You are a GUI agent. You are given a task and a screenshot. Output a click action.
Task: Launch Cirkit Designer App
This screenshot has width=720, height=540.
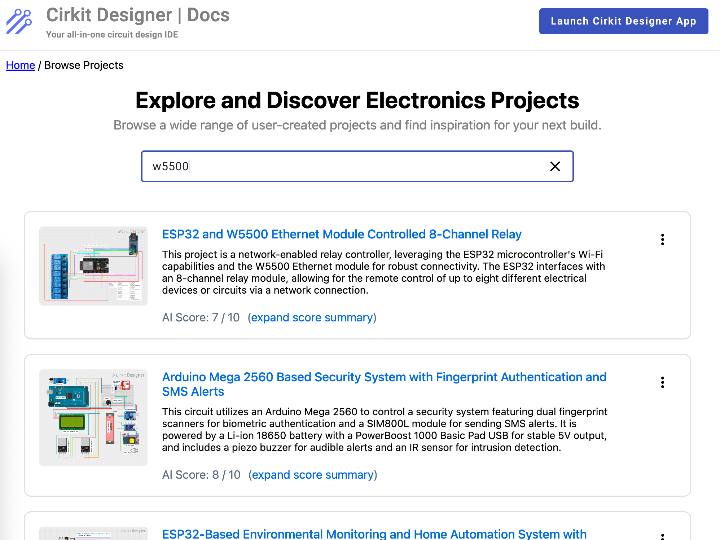point(623,21)
